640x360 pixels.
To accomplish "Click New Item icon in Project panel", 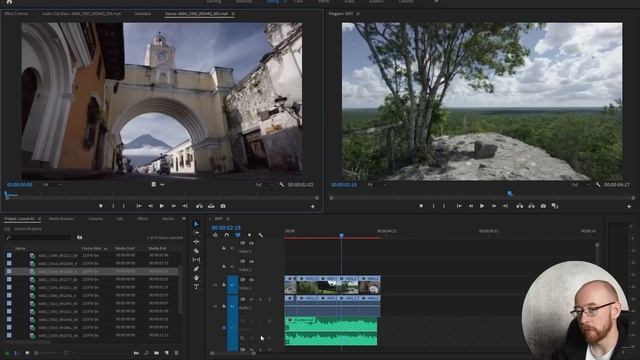I will click(x=167, y=353).
